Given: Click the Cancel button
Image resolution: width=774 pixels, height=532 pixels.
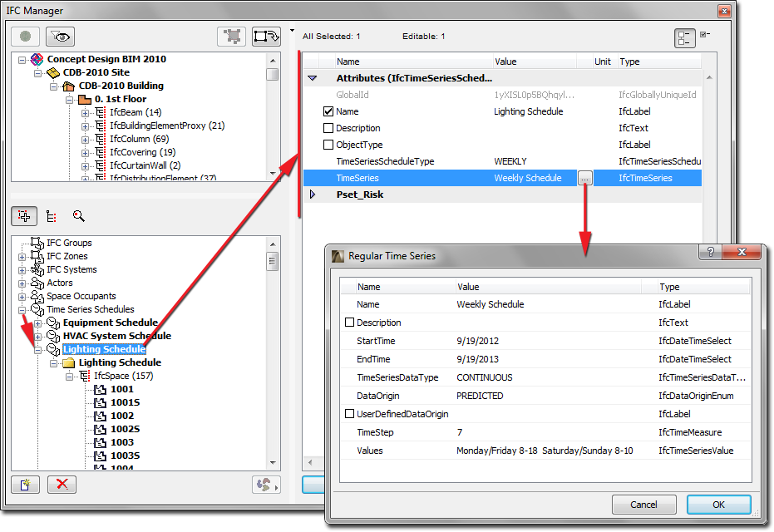Looking at the screenshot, I should coord(643,505).
